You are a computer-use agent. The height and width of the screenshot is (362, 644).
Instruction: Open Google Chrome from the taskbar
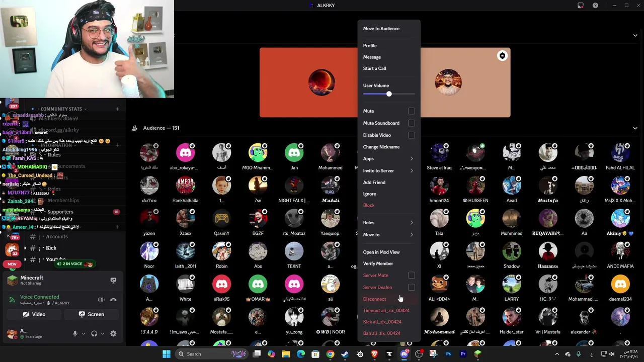click(330, 354)
